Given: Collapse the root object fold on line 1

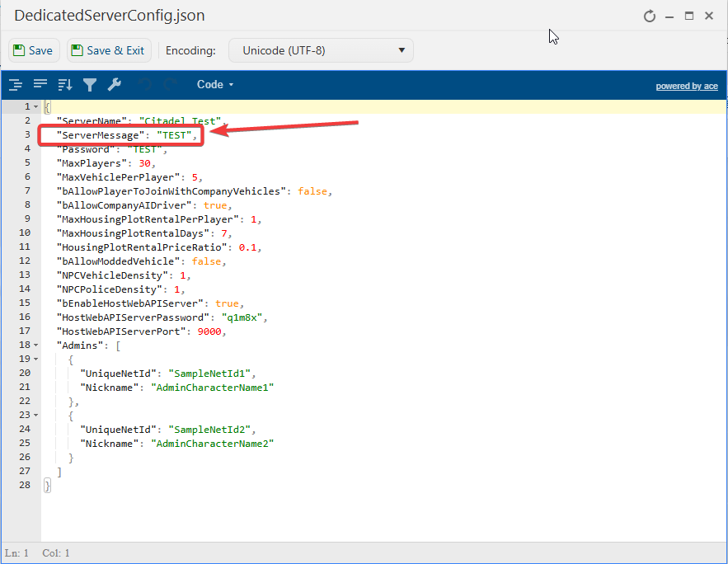Looking at the screenshot, I should pyautogui.click(x=35, y=106).
